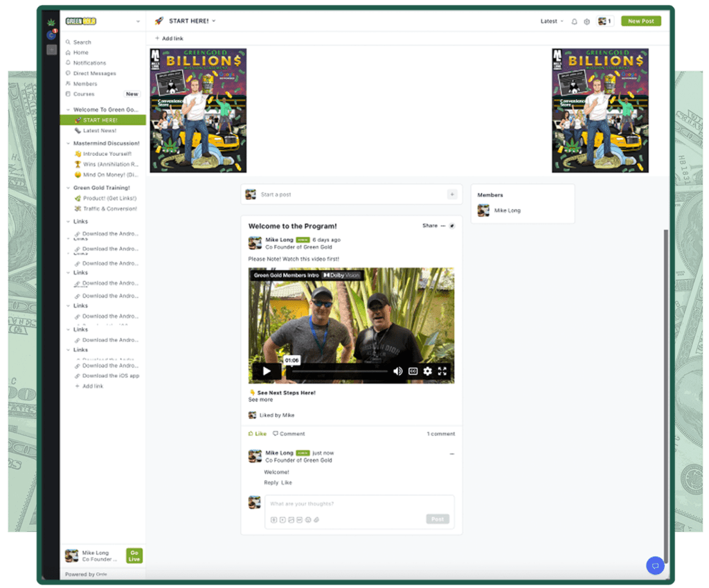Click the notification bell icon in top bar
The width and height of the screenshot is (709, 588).
[574, 21]
